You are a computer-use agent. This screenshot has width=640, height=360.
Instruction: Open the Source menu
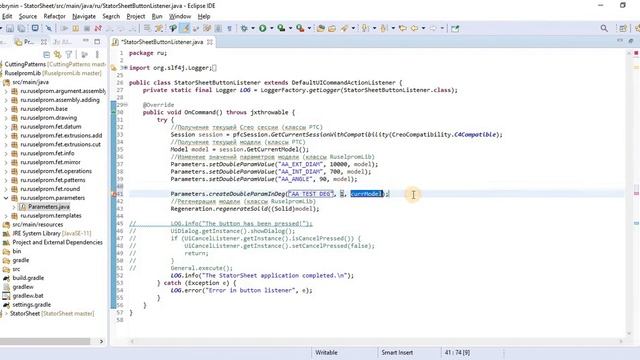tap(28, 16)
